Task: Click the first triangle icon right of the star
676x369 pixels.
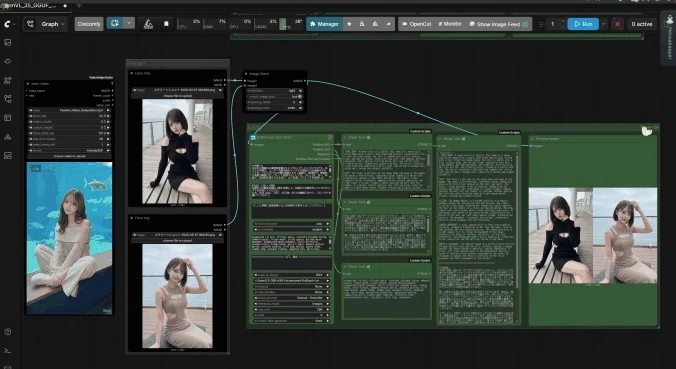Action: coord(362,24)
